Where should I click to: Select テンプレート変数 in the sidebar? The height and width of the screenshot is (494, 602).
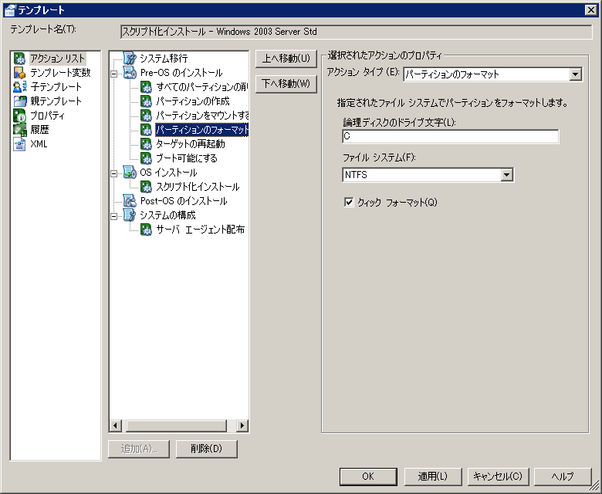coord(60,73)
